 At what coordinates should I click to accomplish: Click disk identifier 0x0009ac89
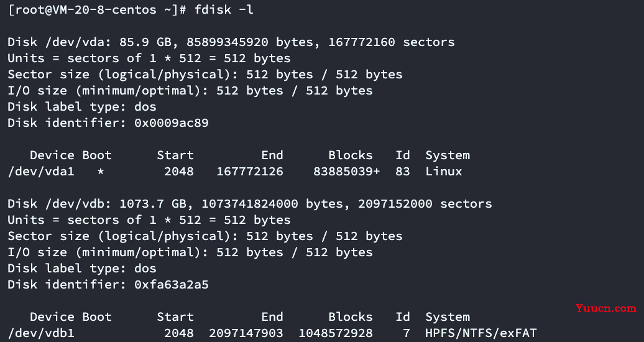172,122
